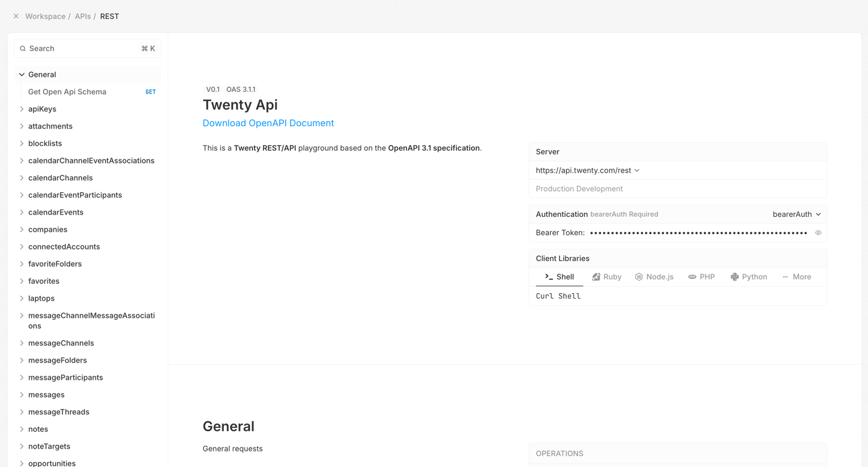Open the Download OpenAPI Document link

[268, 123]
